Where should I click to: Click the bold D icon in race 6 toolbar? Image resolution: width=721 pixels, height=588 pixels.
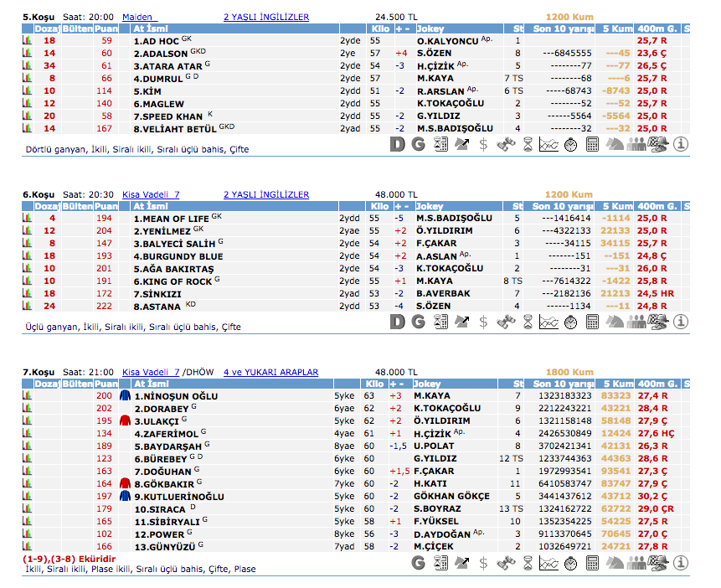pyautogui.click(x=397, y=322)
